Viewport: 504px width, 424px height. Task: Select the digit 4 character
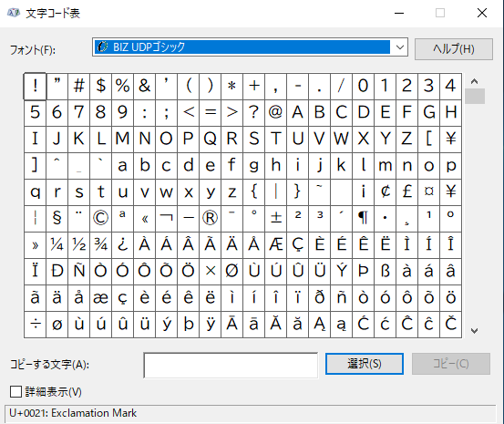coord(450,87)
